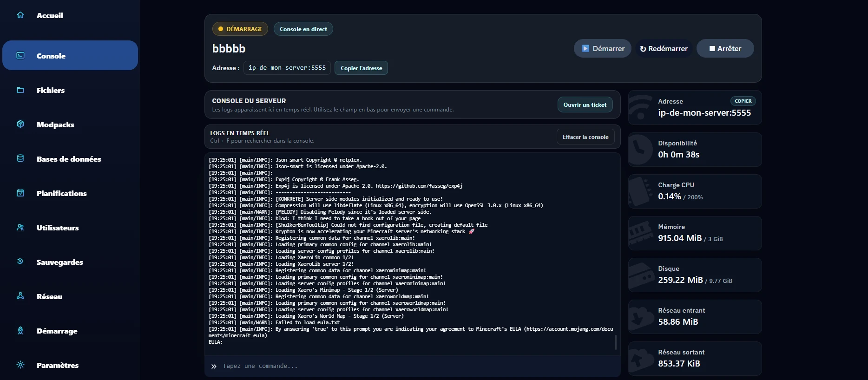Click the chip icon on Charge CPU card

click(x=640, y=191)
